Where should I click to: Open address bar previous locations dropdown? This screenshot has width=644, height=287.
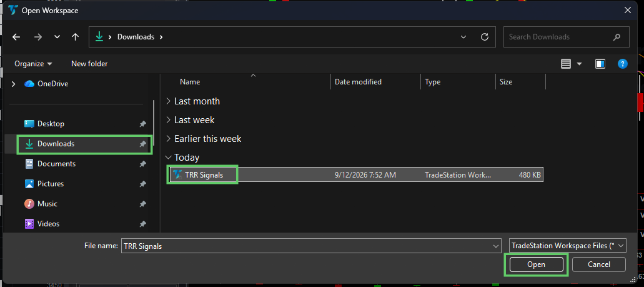tap(463, 37)
